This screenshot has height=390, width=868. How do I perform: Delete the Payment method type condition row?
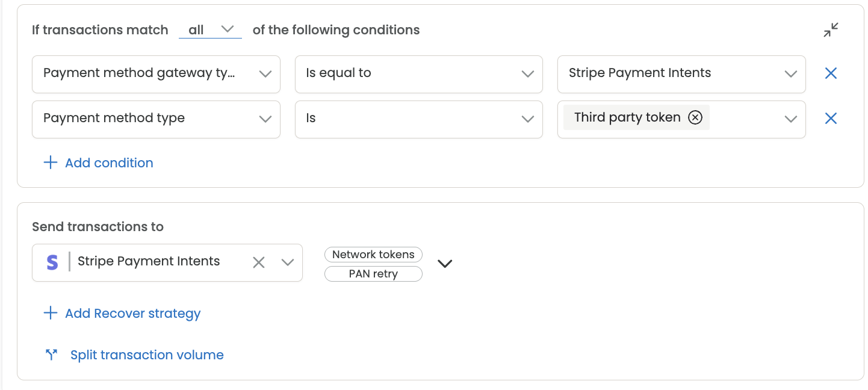click(x=831, y=119)
